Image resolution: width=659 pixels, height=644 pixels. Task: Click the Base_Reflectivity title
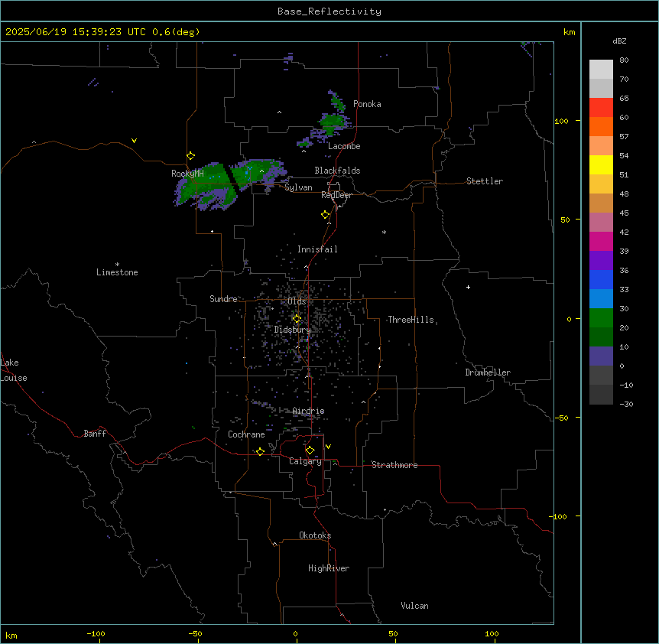pyautogui.click(x=329, y=11)
